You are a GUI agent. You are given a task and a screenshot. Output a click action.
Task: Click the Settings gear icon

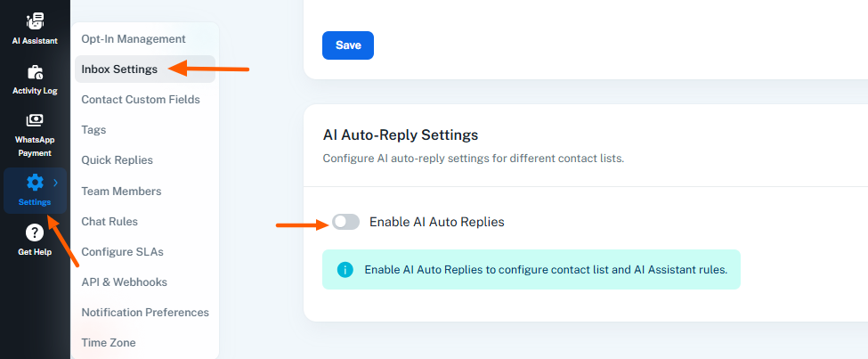[35, 183]
